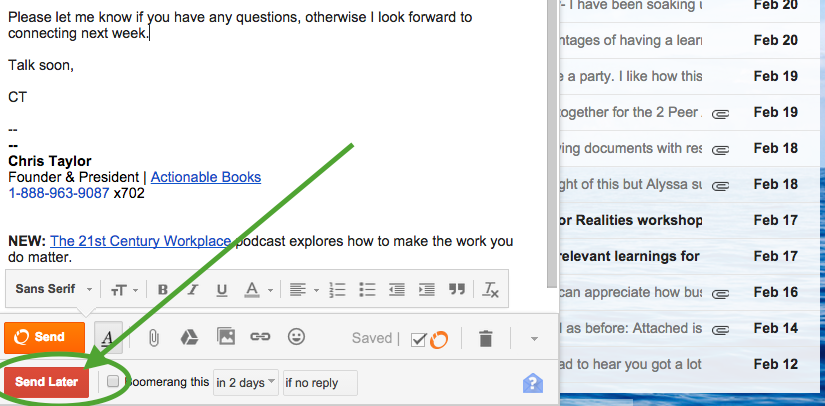
Task: Open the Actionable Books link
Action: tap(205, 177)
